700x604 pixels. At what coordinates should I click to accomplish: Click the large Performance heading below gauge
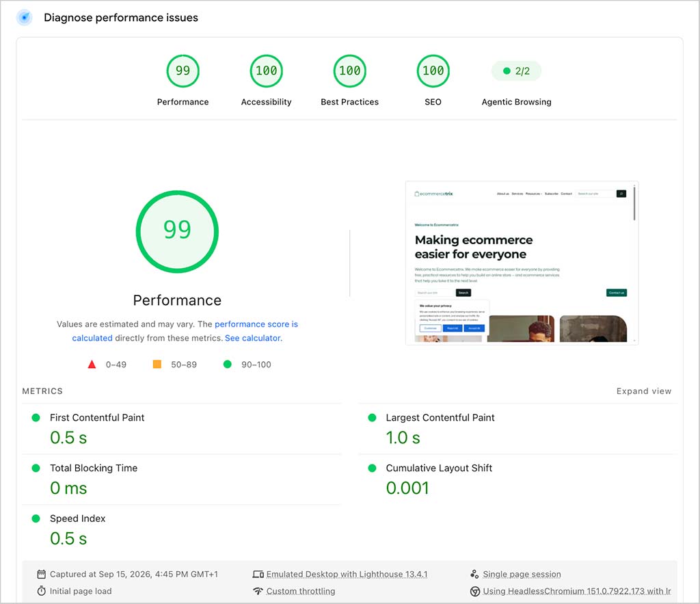pos(177,300)
